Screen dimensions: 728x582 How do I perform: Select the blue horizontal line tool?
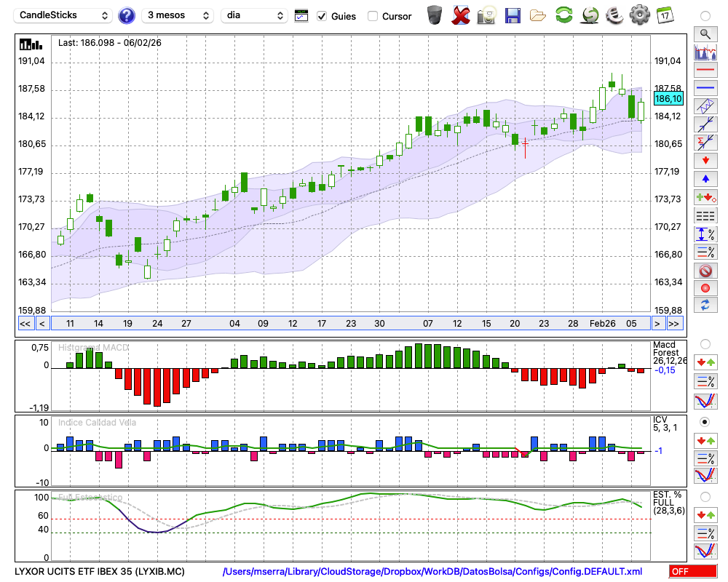click(x=705, y=88)
